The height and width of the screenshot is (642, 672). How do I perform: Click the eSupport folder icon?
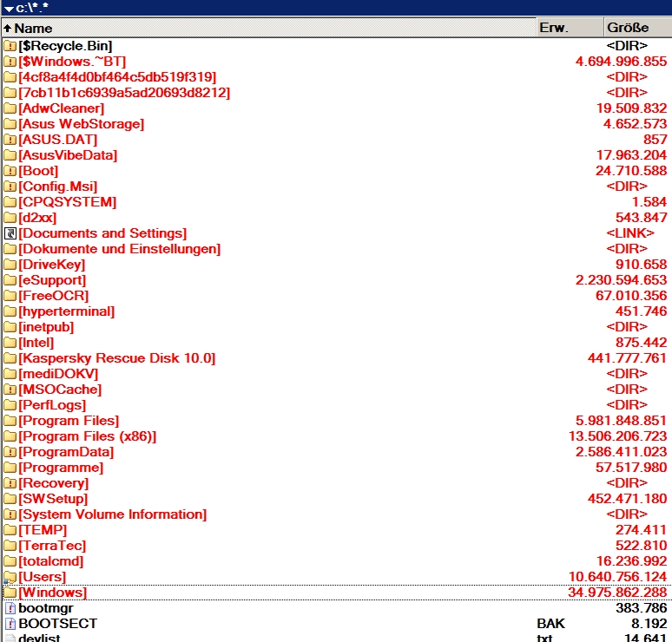coord(10,280)
